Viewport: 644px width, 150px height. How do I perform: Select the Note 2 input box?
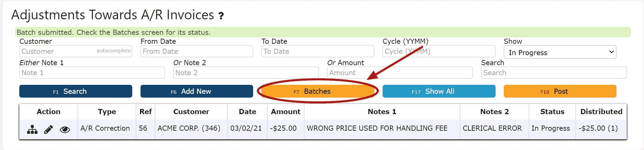tap(246, 73)
